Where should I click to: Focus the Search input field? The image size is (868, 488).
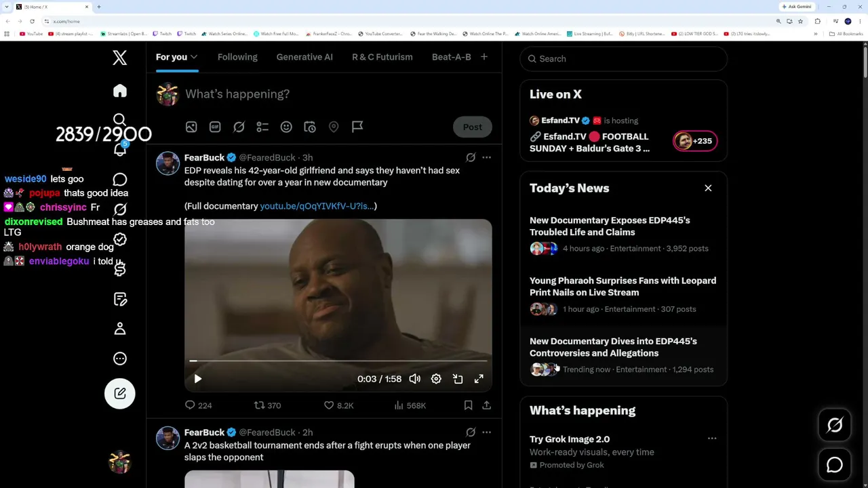623,59
